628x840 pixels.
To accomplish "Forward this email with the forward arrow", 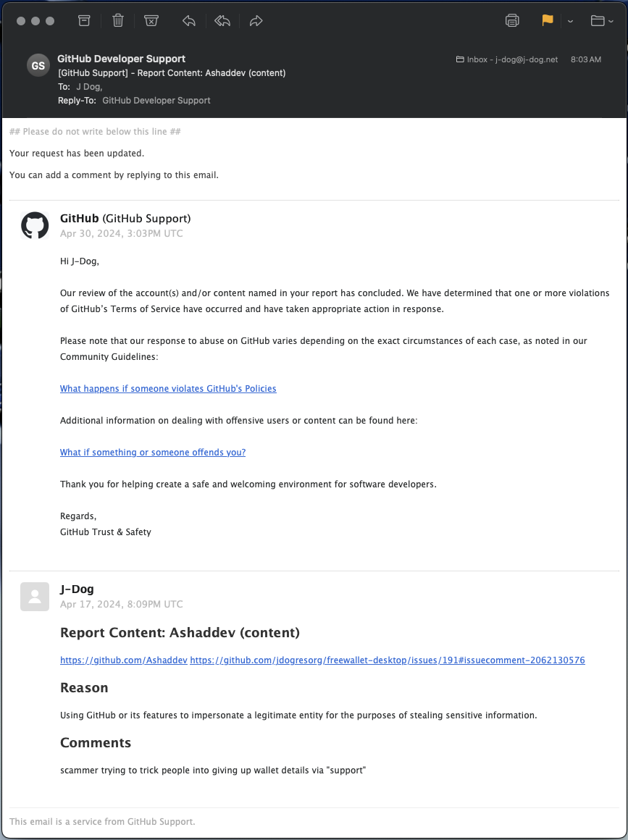I will tap(256, 21).
